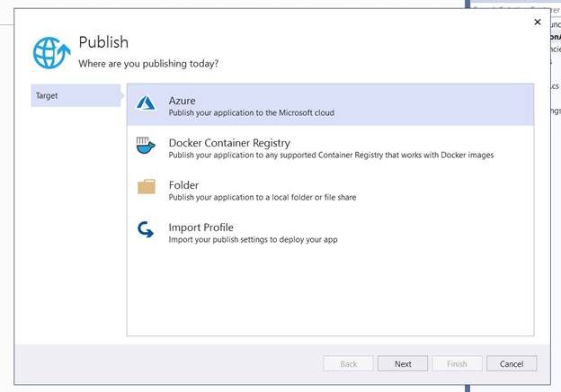The image size is (561, 392).
Task: Click 'Where are you publishing today?' text
Action: 148,64
